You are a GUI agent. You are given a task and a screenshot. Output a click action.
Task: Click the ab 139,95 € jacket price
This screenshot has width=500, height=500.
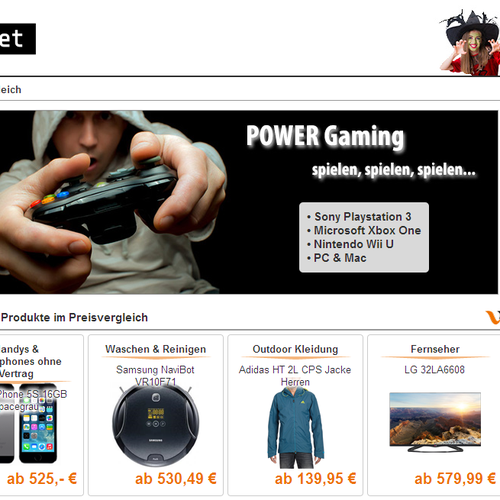[315, 479]
